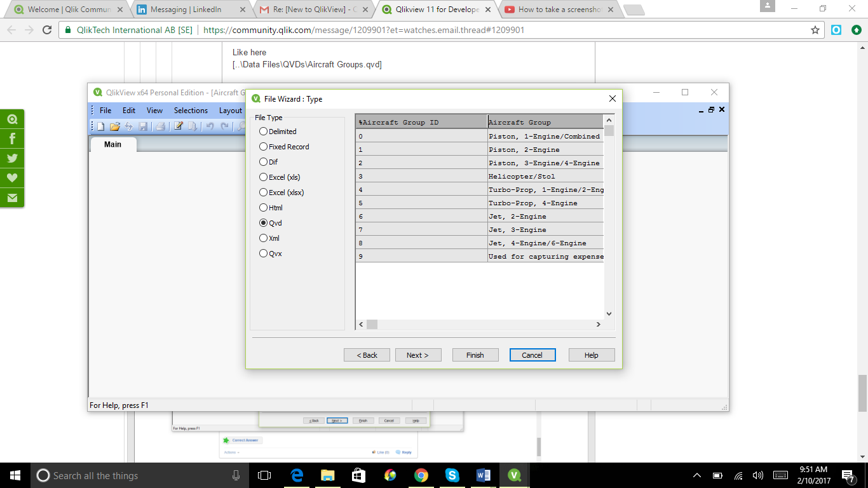Switch to the Welcome | Qlik Community tab
This screenshot has width=868, height=488.
(x=69, y=10)
